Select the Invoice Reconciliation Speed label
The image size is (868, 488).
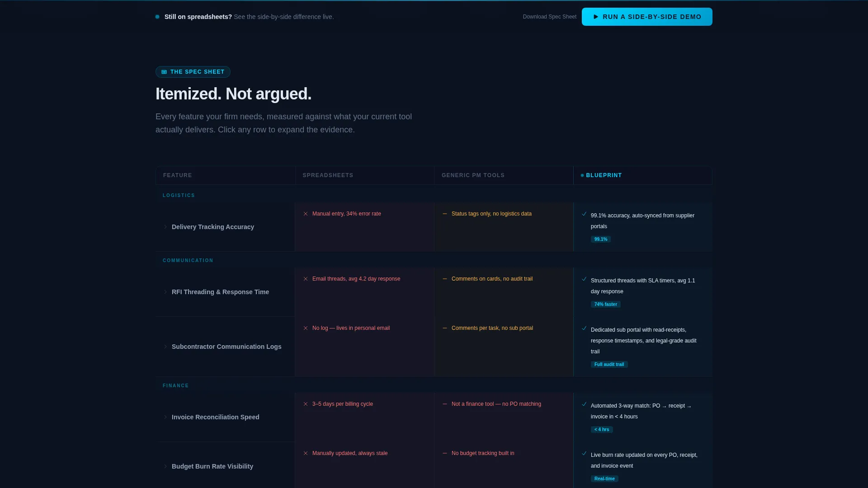pos(216,417)
